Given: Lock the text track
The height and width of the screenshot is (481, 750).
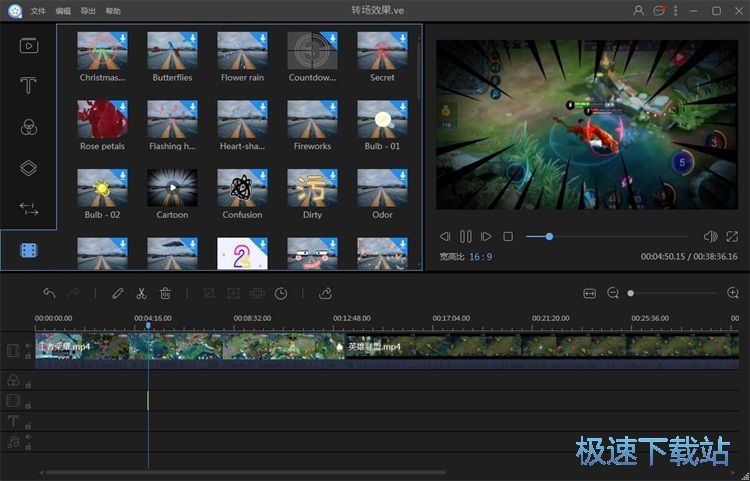Looking at the screenshot, I should point(28,426).
